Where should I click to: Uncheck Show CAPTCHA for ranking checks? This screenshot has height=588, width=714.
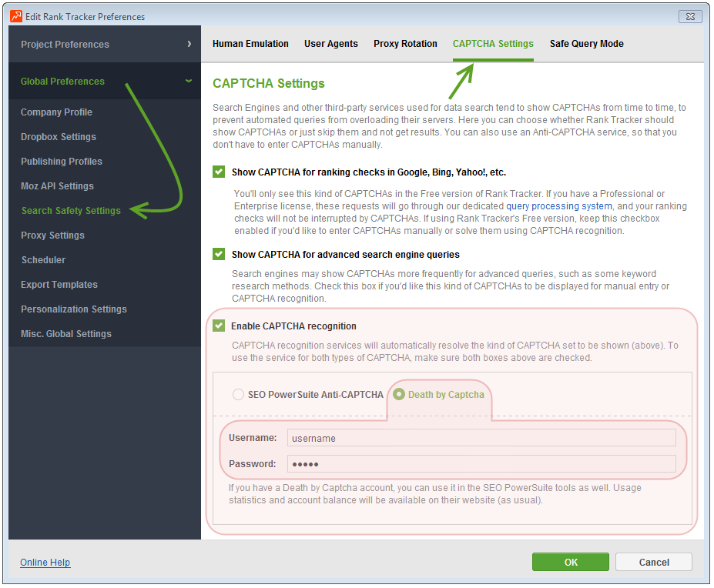[x=219, y=172]
